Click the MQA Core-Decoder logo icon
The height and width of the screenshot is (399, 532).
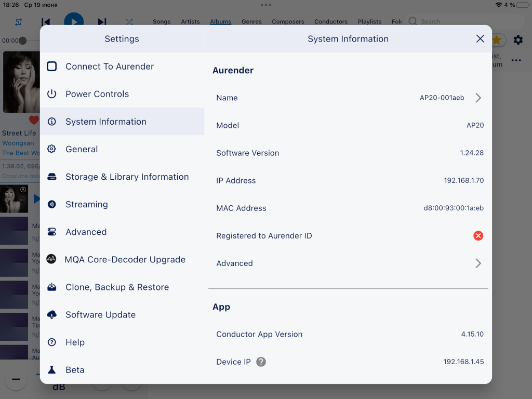coord(51,259)
